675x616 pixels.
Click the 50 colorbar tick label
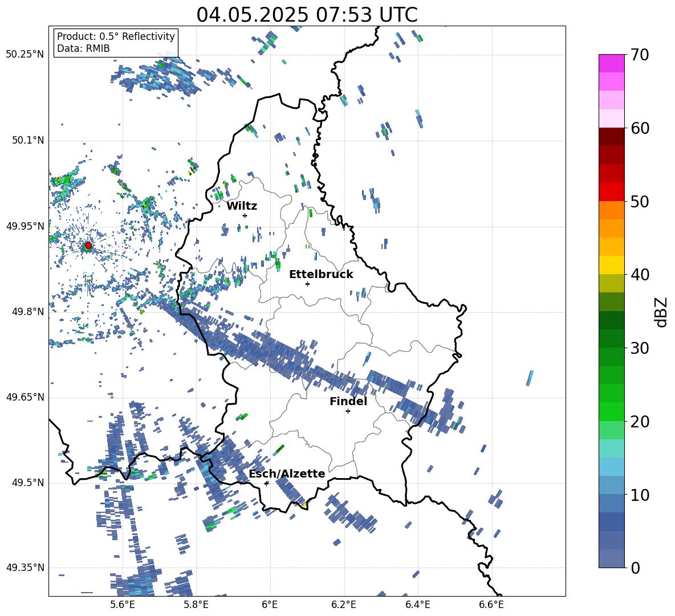click(x=640, y=201)
